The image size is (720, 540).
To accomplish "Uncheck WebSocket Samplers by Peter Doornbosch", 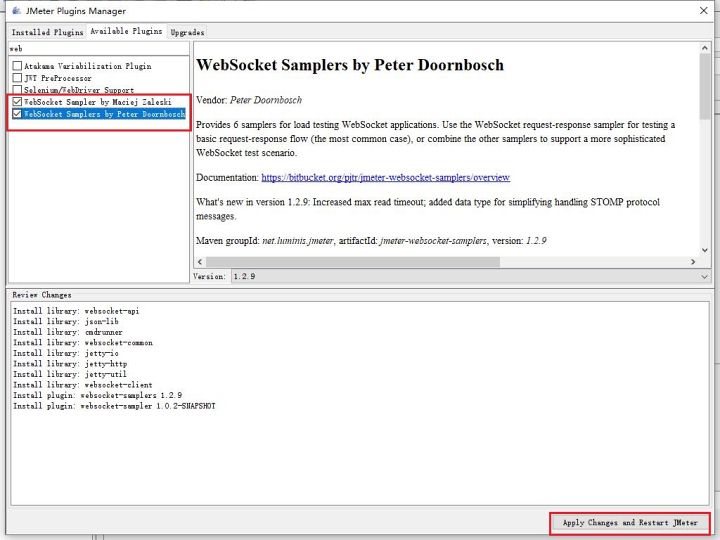I will 17,113.
